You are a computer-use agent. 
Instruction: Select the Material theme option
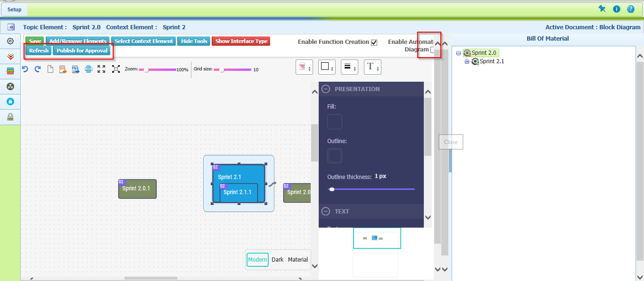tap(298, 260)
